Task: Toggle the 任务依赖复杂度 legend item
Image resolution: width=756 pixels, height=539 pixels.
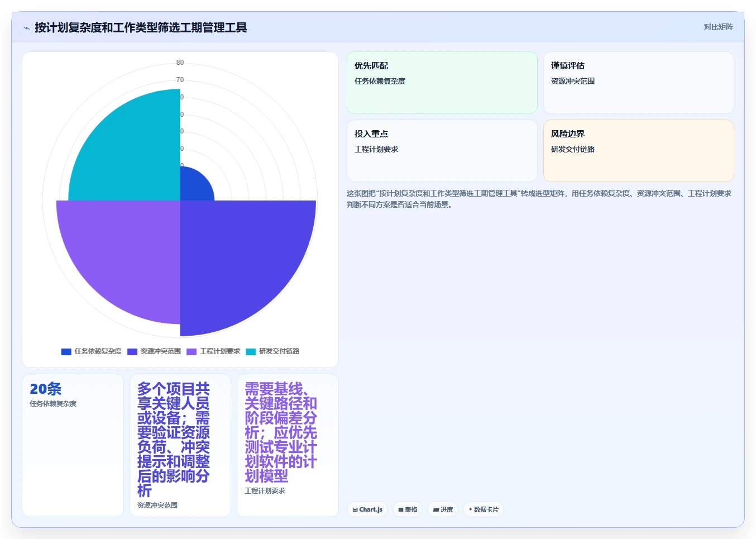Action: coord(91,351)
